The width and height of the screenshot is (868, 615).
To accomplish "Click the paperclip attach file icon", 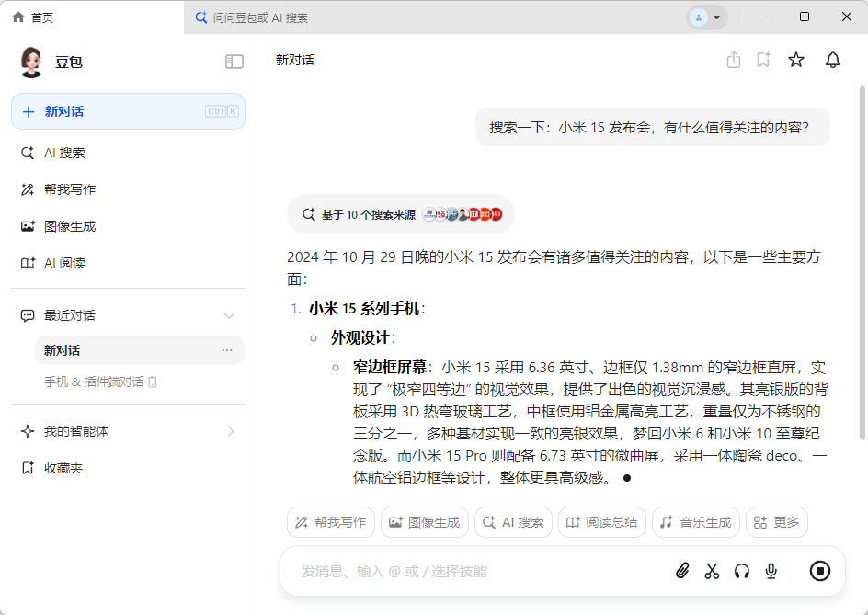I will point(682,571).
